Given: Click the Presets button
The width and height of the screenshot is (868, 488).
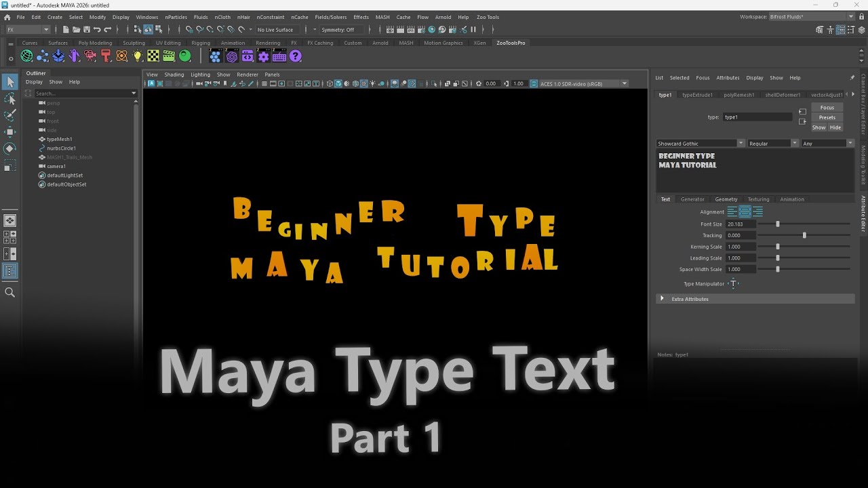Looking at the screenshot, I should (x=827, y=117).
